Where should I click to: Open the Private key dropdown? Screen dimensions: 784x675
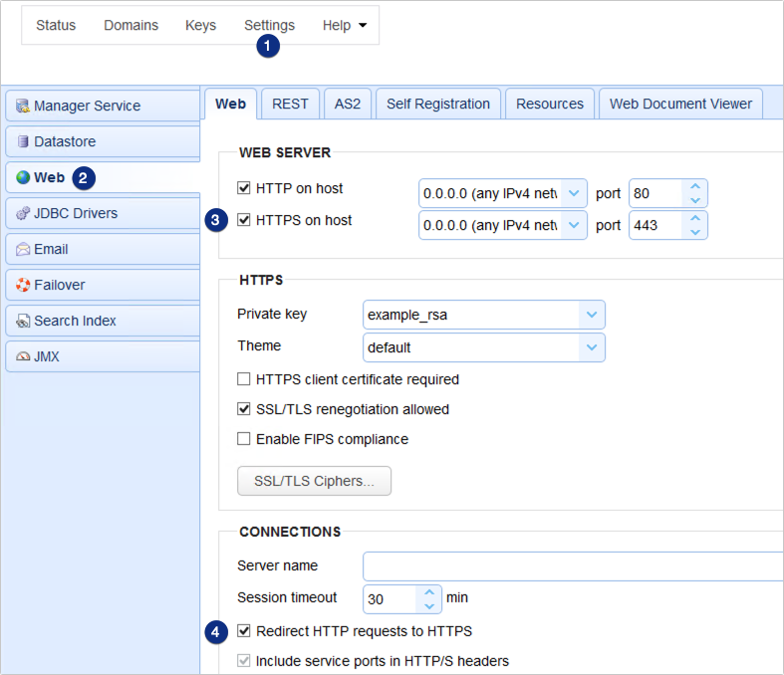[591, 315]
